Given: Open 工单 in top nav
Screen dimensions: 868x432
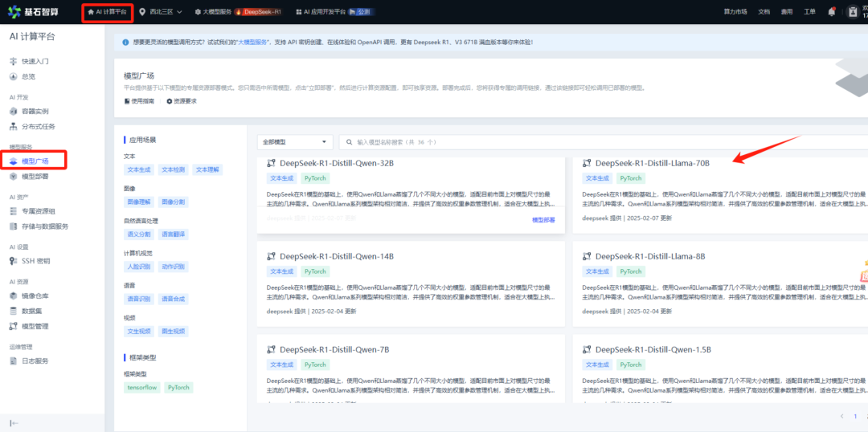Looking at the screenshot, I should point(809,11).
